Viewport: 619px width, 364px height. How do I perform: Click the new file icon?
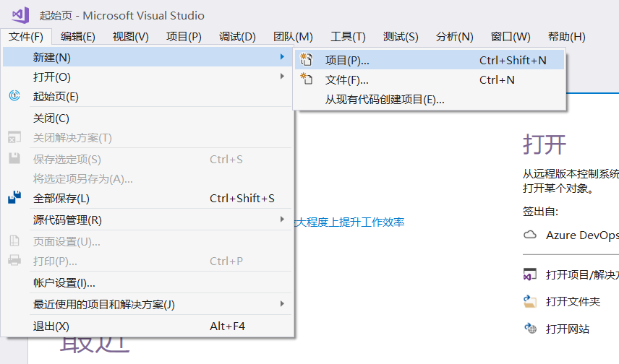click(x=307, y=79)
